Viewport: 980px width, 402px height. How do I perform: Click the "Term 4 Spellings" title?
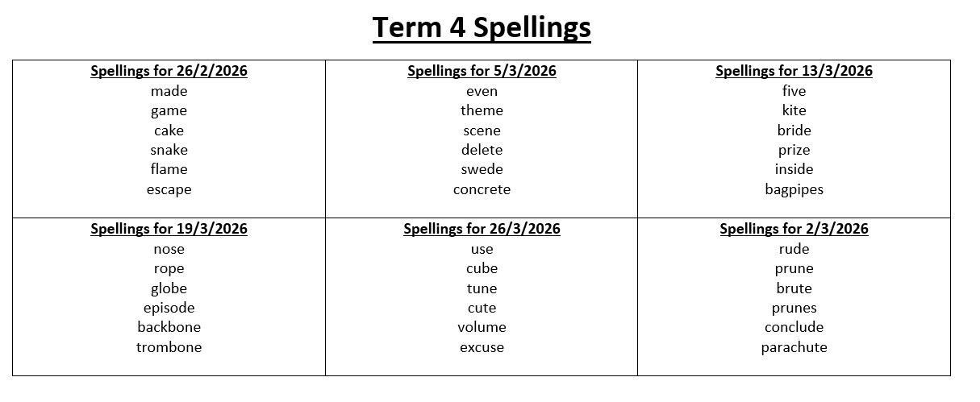point(482,28)
